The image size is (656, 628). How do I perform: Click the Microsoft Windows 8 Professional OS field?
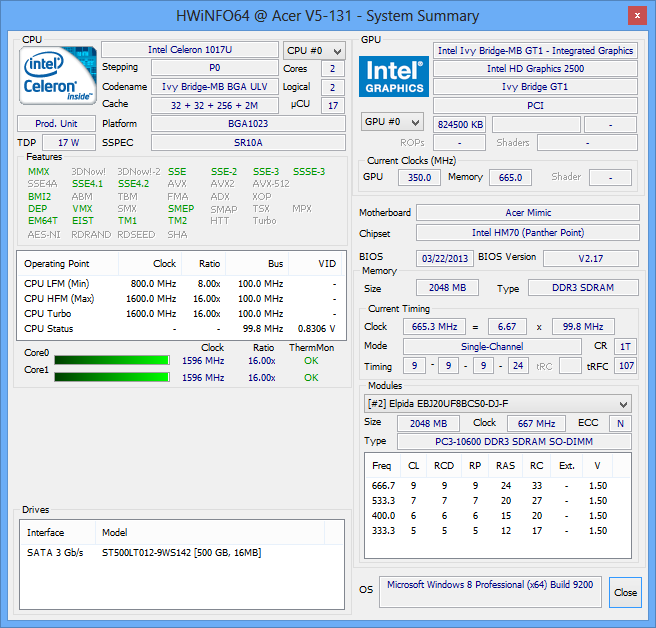(x=490, y=592)
